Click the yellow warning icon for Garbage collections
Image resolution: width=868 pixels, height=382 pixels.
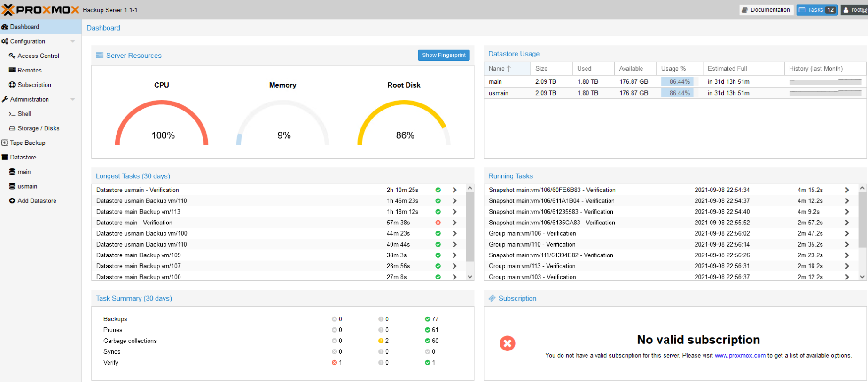(x=381, y=341)
